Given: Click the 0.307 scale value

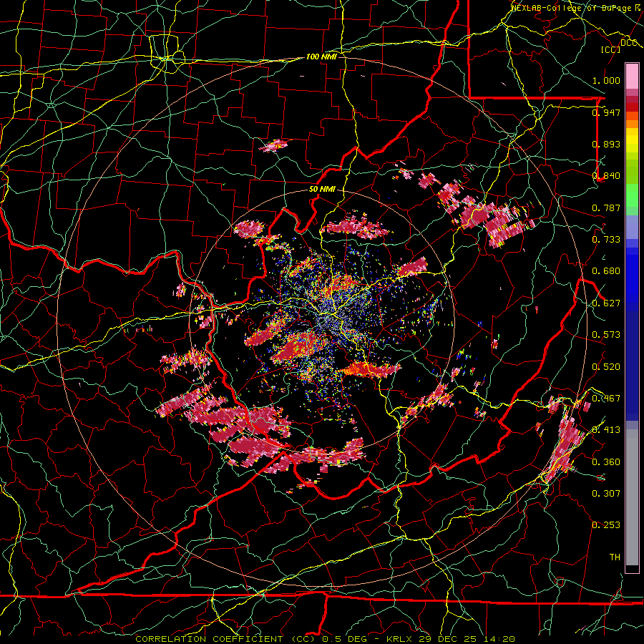Looking at the screenshot, I should tap(606, 494).
